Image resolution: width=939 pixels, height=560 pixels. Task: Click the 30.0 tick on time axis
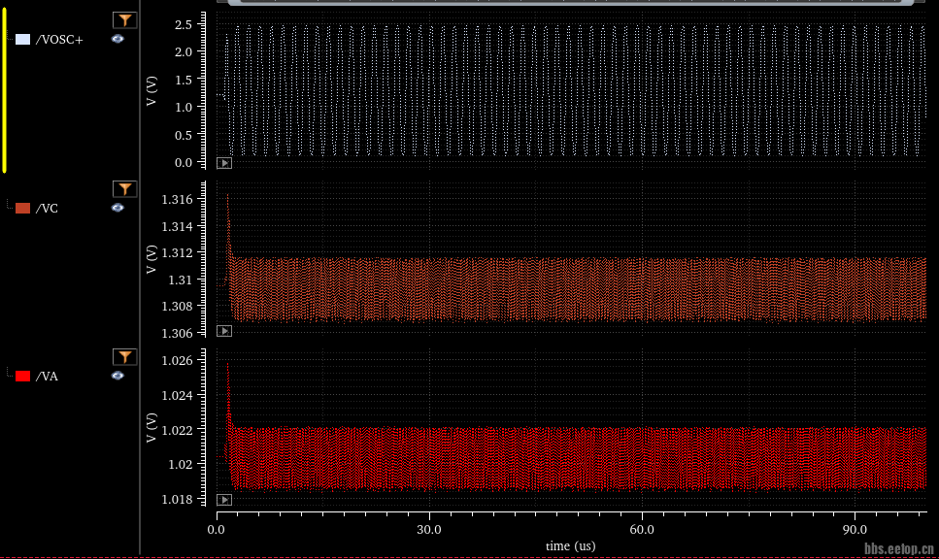(x=429, y=530)
